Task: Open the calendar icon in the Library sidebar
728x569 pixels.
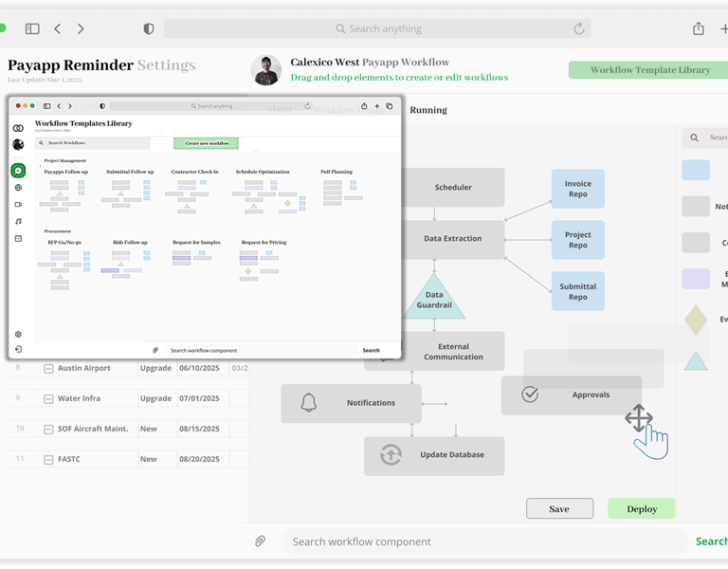Action: tap(18, 238)
